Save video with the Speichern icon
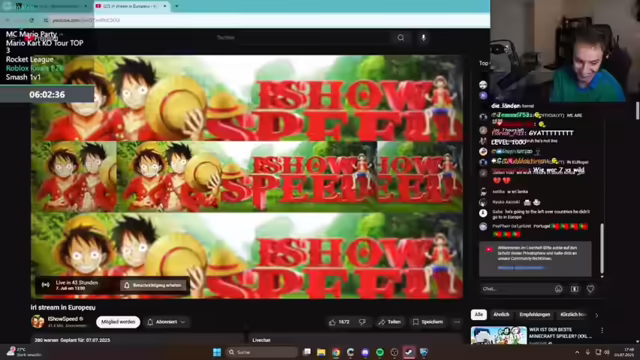Viewport: 640px width, 360px height. 427,322
